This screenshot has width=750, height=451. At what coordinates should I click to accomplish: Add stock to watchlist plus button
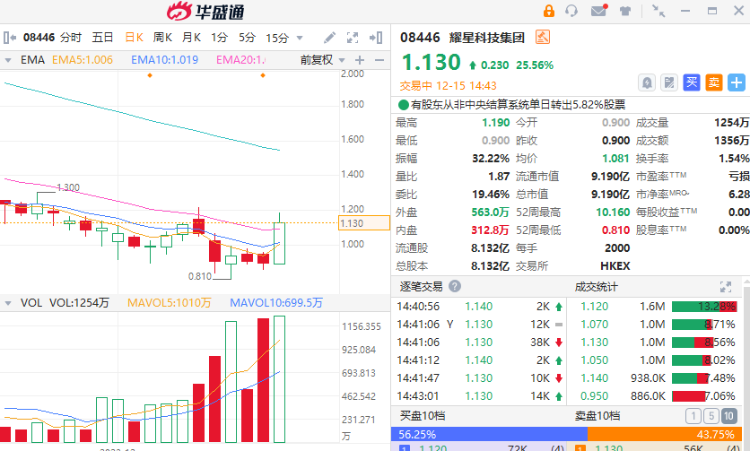coord(736,83)
